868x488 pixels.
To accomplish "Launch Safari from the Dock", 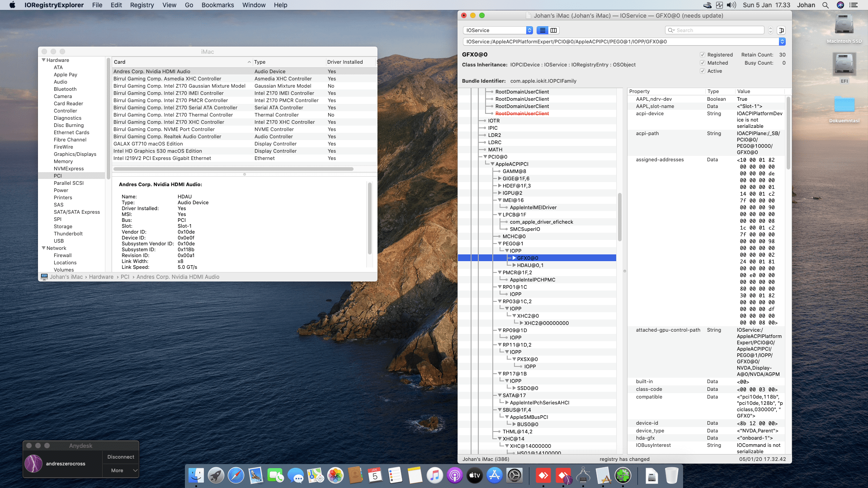I will click(236, 475).
